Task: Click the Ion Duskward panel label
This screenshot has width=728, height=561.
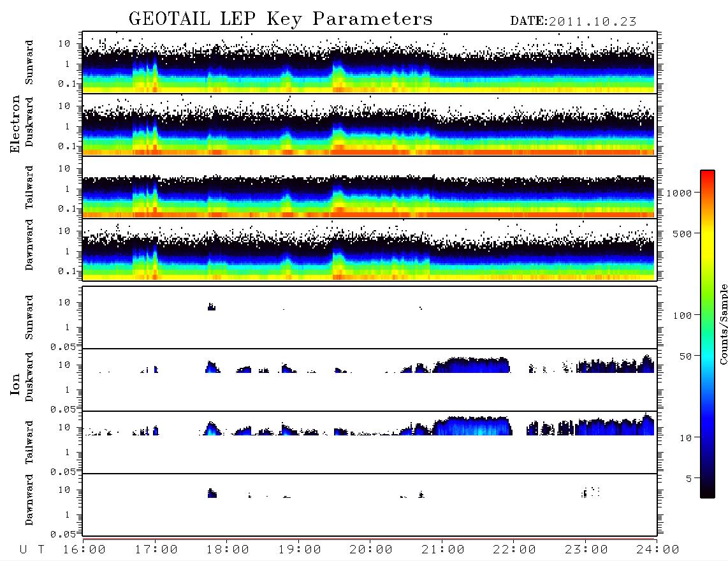Action: (x=29, y=377)
